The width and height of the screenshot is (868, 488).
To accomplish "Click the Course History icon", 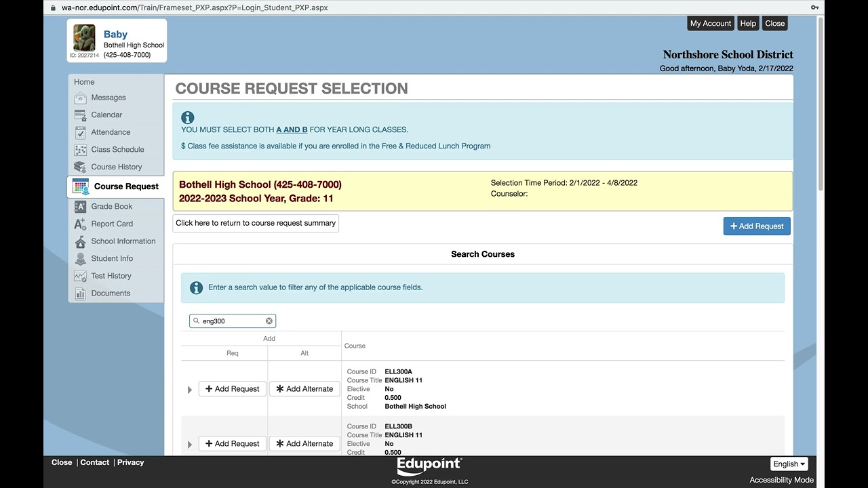I will click(x=80, y=167).
